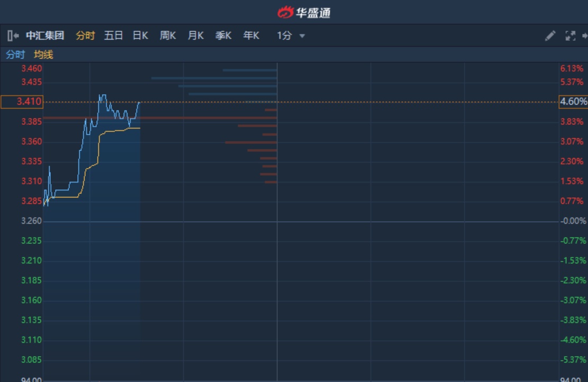
Task: Click the 3.160 price axis label
Action: [32, 301]
